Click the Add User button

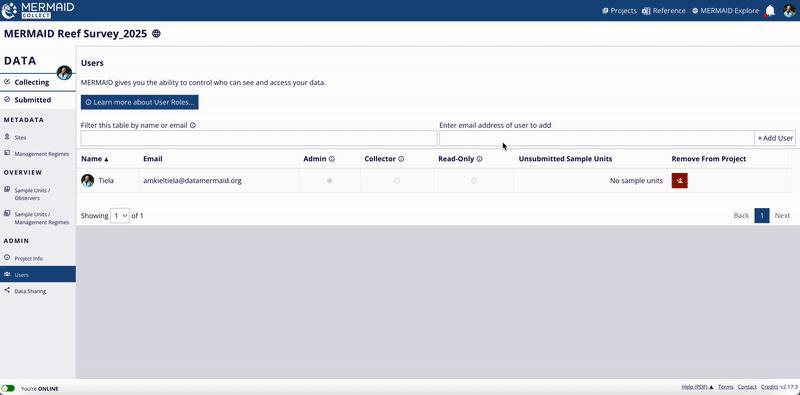pos(775,138)
